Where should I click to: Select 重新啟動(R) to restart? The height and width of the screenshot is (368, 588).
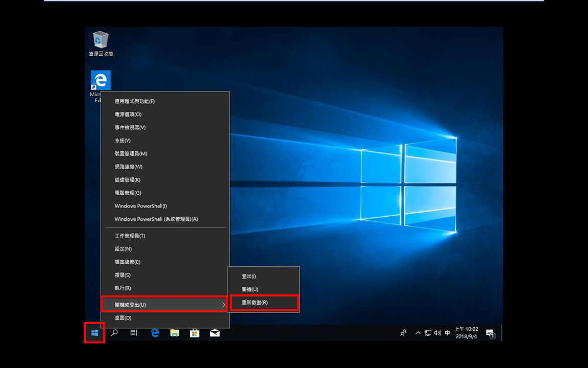(x=264, y=303)
